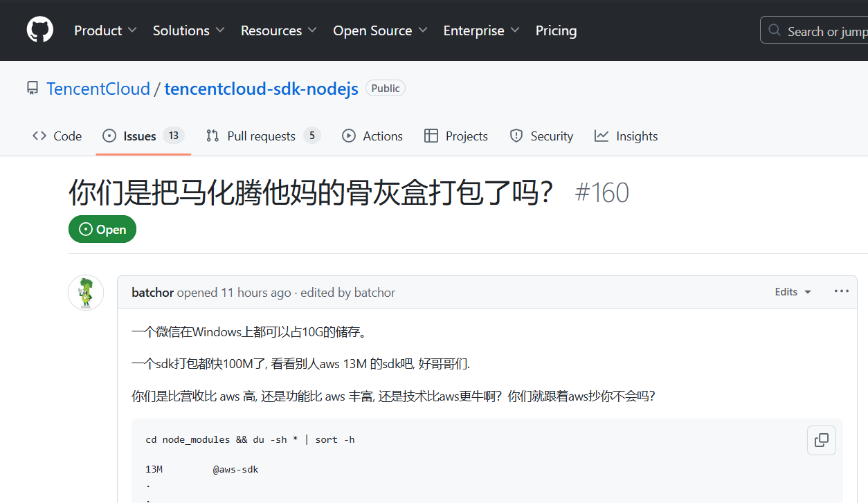Click the search magnifier icon
Screen dimensions: 868x503
[775, 31]
